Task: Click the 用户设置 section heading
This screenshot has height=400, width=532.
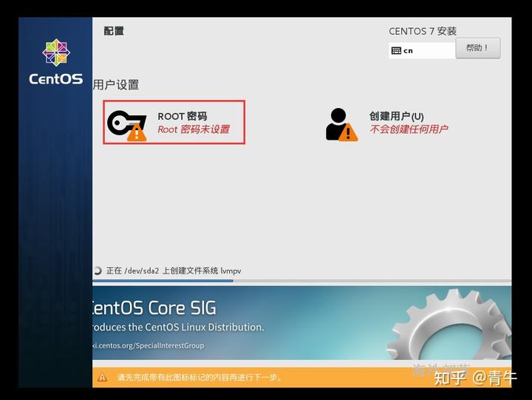Action: 116,84
